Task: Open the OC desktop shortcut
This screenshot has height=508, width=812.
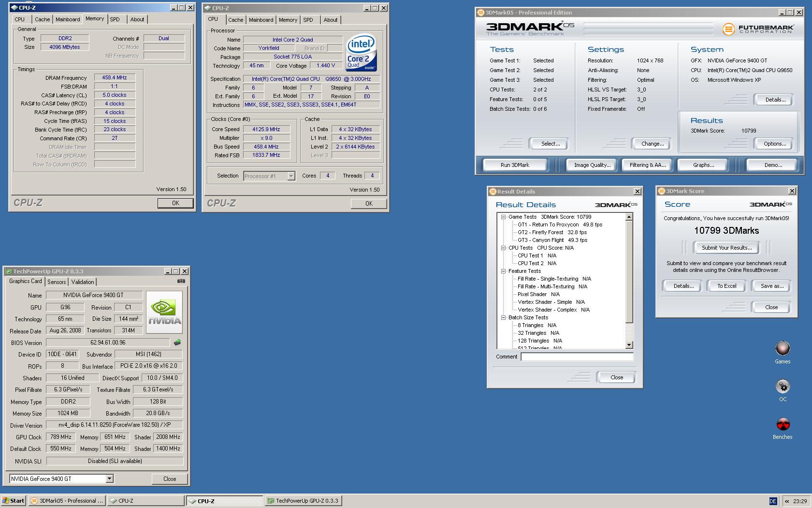Action: (x=783, y=390)
